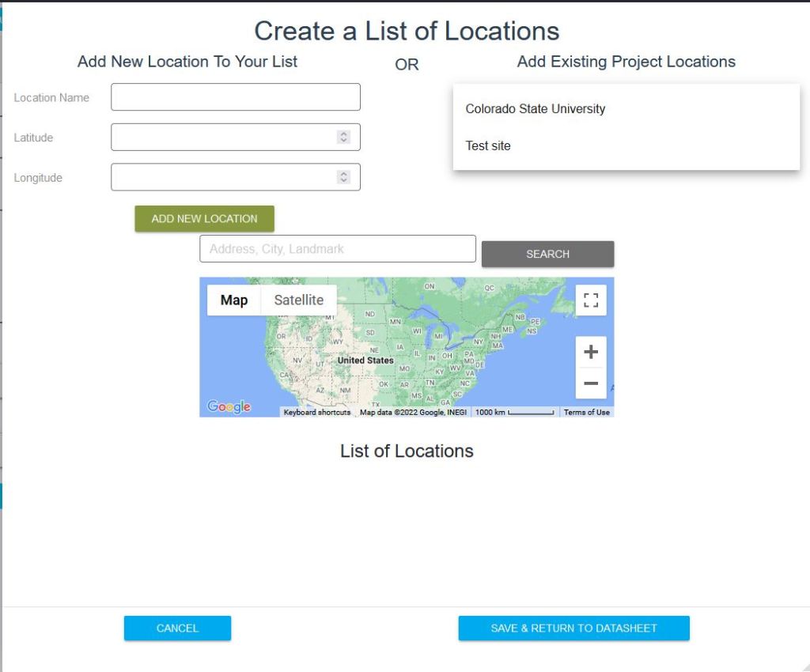810x672 pixels.
Task: Click Save & Return to Datasheet
Action: coord(573,628)
